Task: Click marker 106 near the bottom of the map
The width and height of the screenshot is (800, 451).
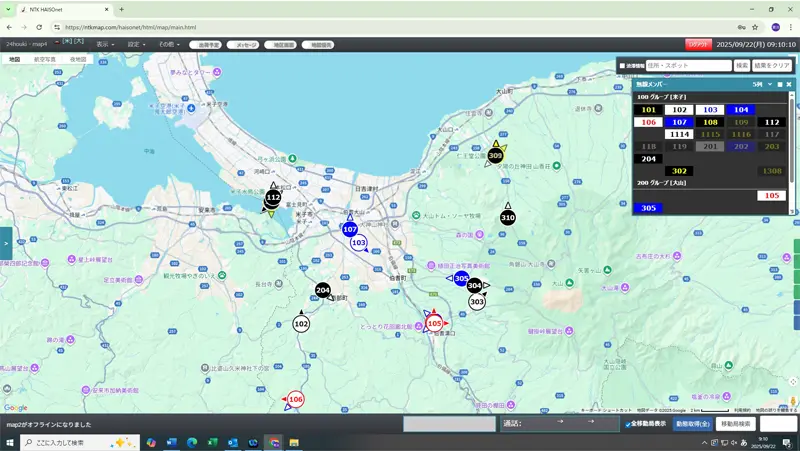Action: [295, 399]
